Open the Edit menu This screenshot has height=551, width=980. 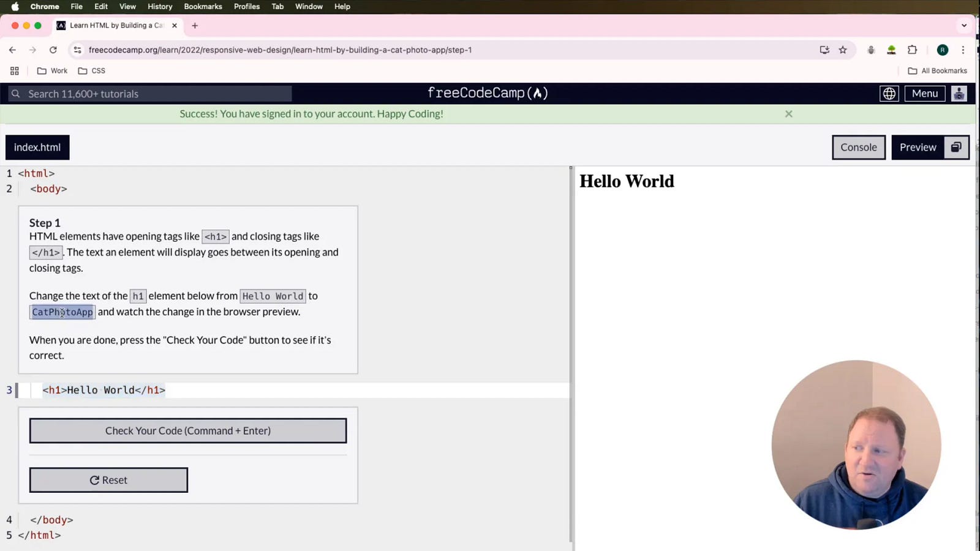101,7
